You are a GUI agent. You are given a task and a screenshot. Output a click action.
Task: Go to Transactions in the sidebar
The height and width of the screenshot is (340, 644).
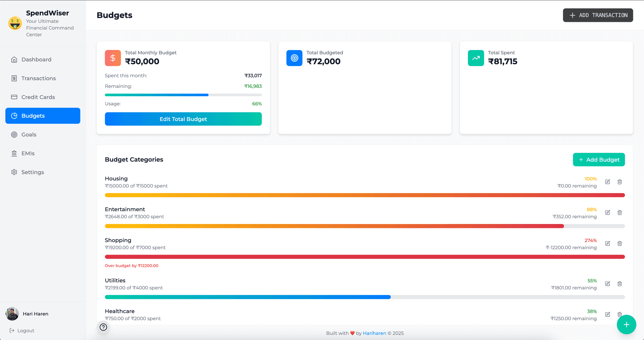pos(39,78)
